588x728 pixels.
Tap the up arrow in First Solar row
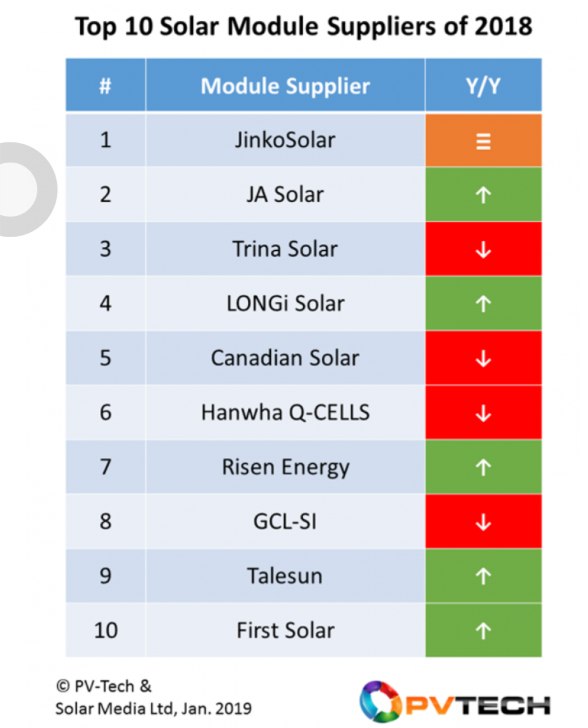pyautogui.click(x=483, y=630)
